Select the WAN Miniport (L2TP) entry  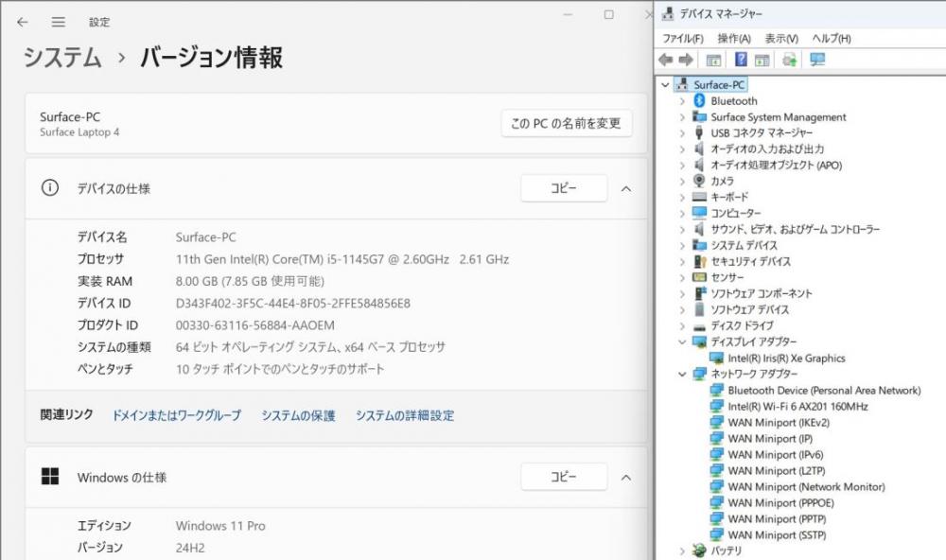[777, 471]
